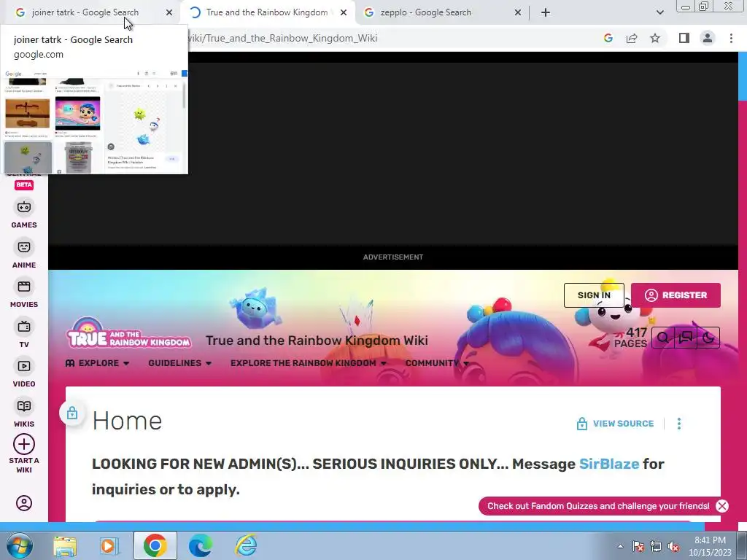Open File Explorer from the taskbar
The image size is (747, 560).
65,545
